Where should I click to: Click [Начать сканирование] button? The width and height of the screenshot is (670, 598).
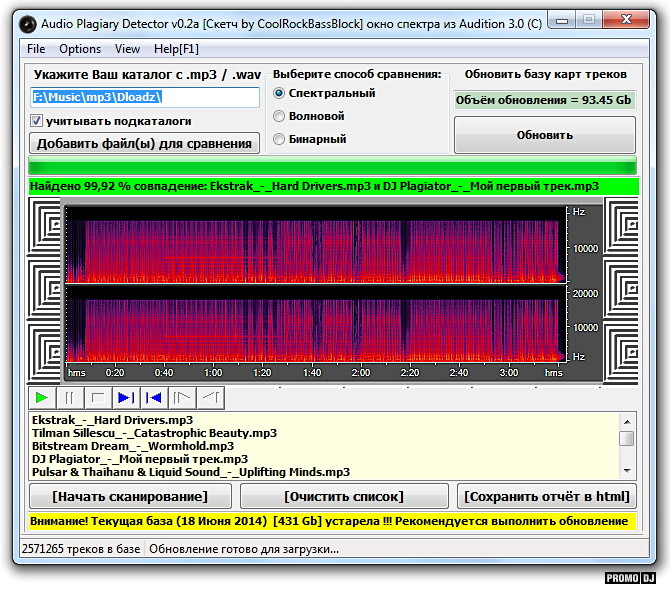(x=130, y=496)
